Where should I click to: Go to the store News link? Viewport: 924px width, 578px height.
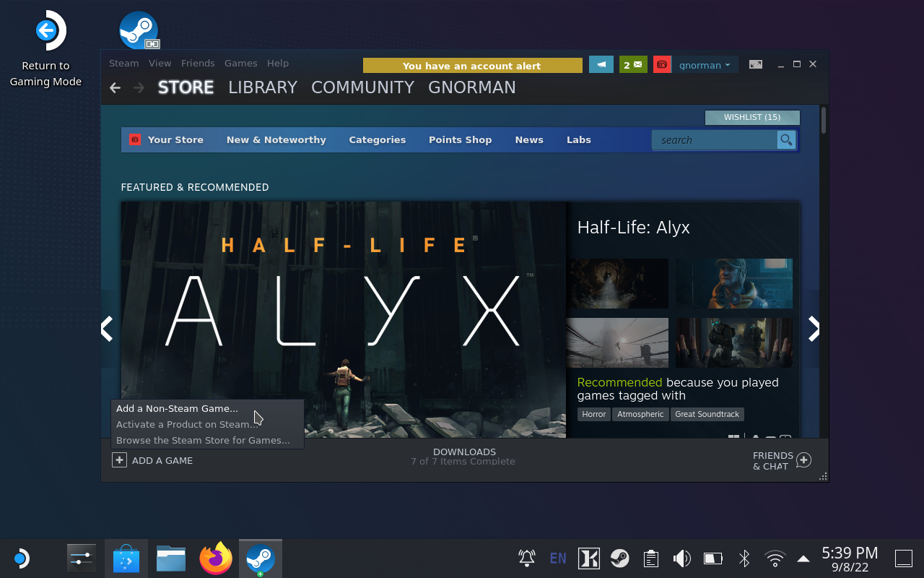point(529,140)
